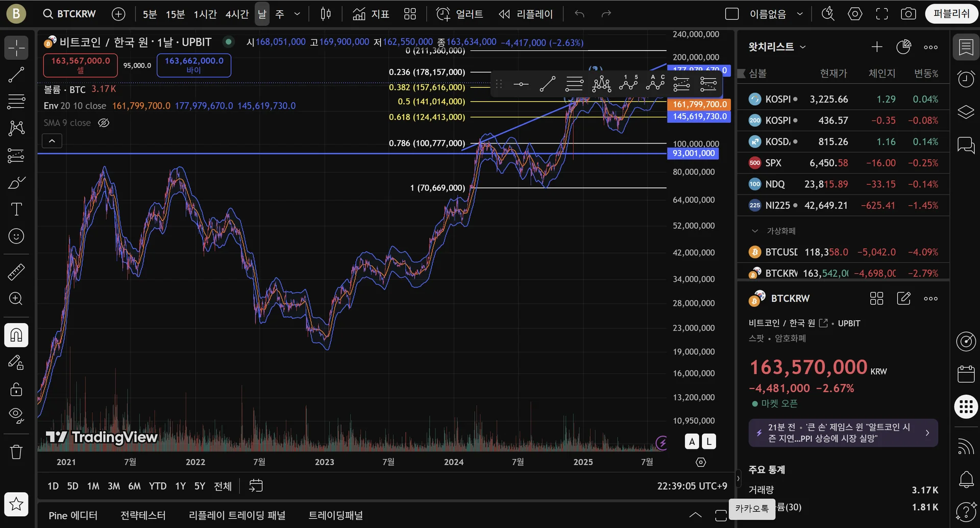The image size is (980, 528).
Task: Open the chart patterns tool group
Action: [16, 128]
